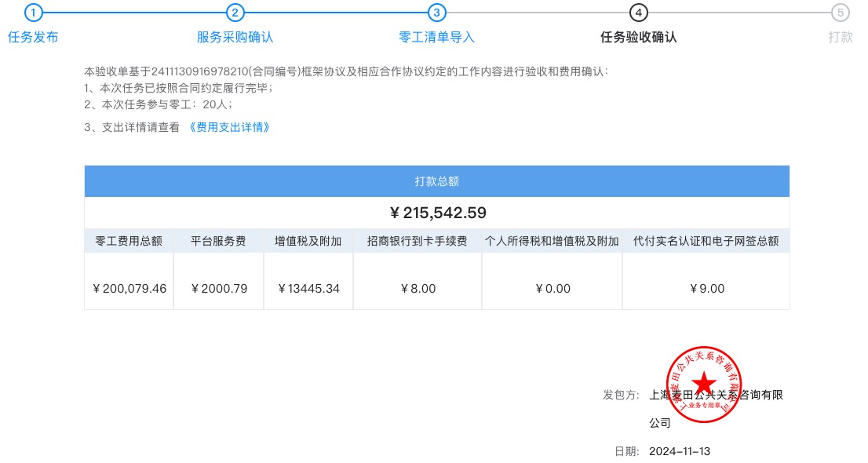Click the step 2 circle icon
The height and width of the screenshot is (463, 868).
(x=235, y=13)
